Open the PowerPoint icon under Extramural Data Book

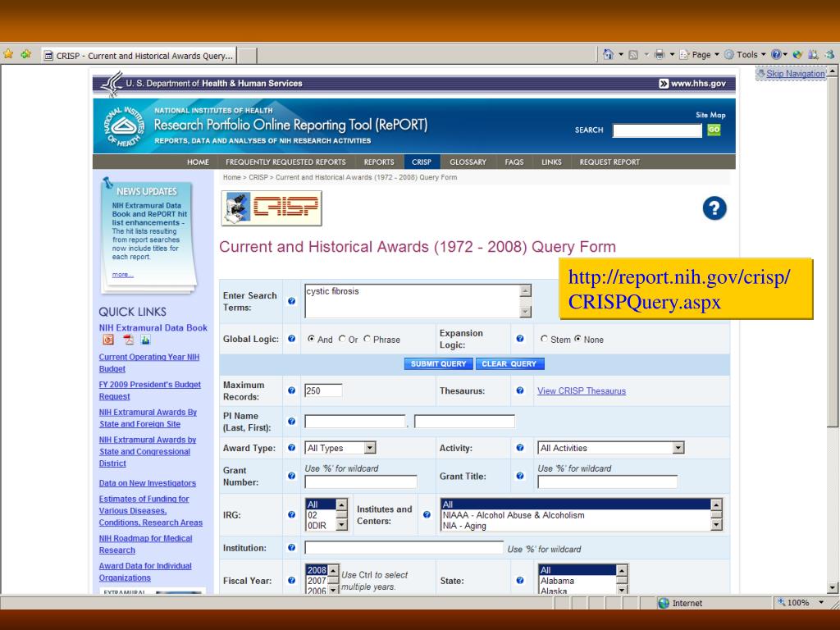[108, 340]
